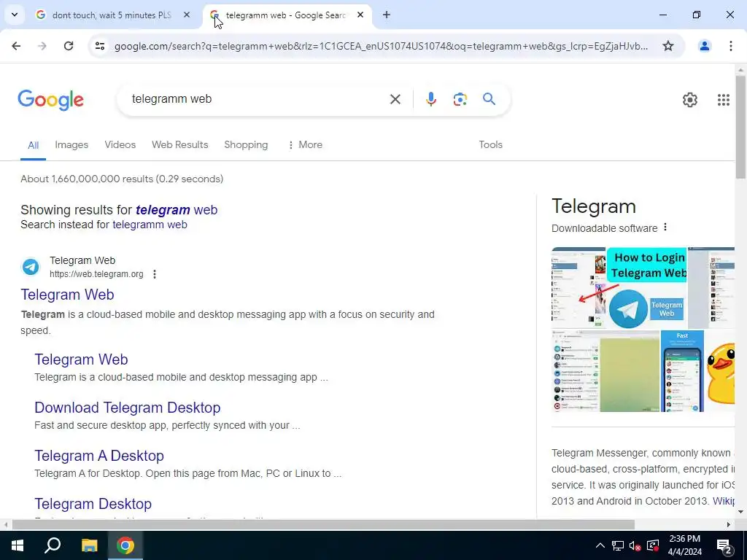747x560 pixels.
Task: Click the Chrome taskbar icon
Action: pyautogui.click(x=125, y=545)
